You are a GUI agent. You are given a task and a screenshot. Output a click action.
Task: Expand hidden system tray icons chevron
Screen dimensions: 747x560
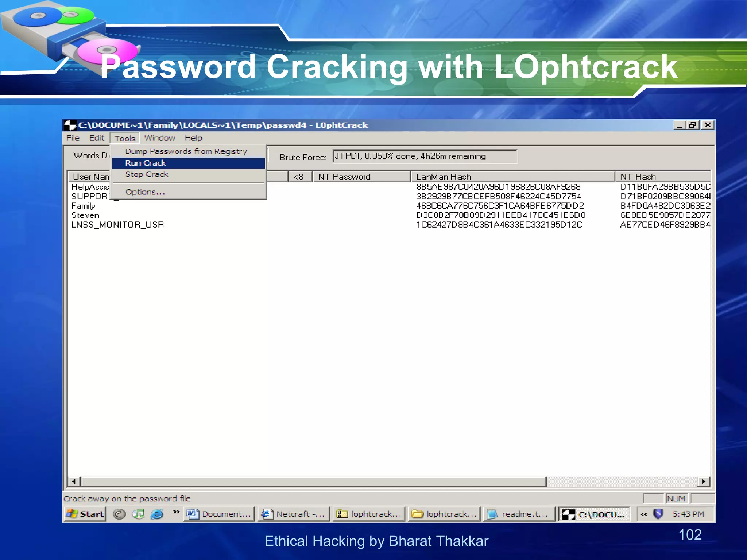tap(644, 514)
